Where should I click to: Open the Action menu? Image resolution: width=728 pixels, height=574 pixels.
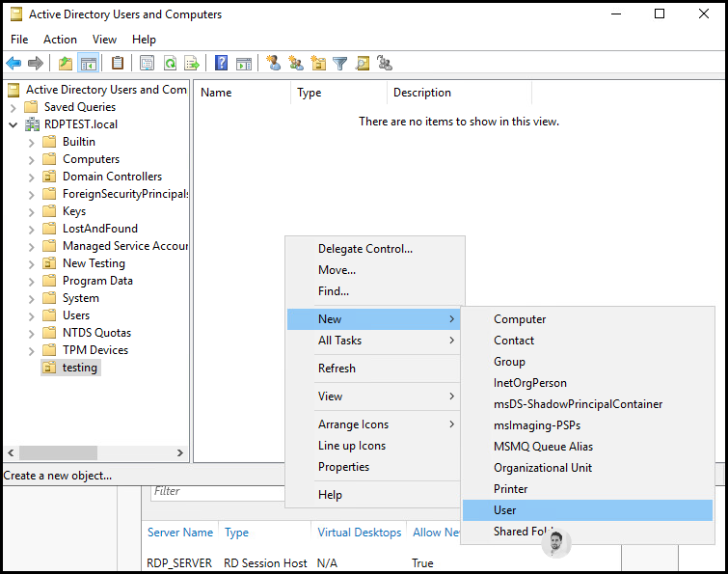[60, 40]
